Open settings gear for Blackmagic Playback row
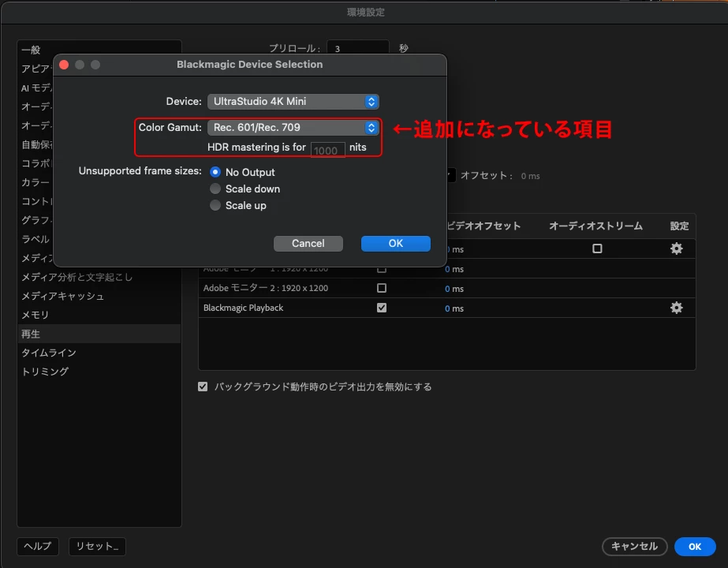Viewport: 728px width, 568px height. pyautogui.click(x=676, y=308)
